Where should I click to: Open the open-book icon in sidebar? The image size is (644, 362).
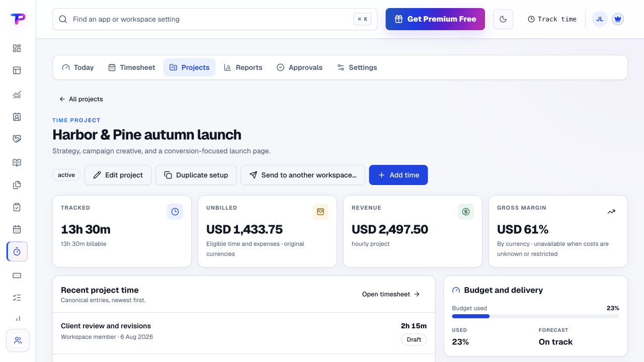pyautogui.click(x=17, y=163)
